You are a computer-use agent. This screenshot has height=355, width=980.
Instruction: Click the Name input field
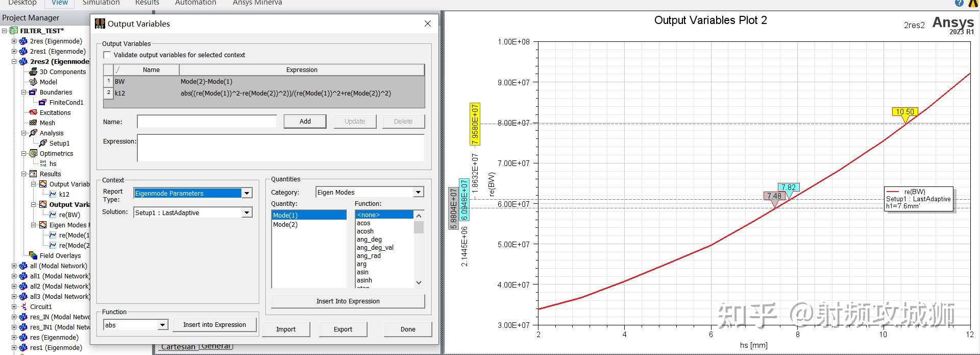tap(207, 122)
